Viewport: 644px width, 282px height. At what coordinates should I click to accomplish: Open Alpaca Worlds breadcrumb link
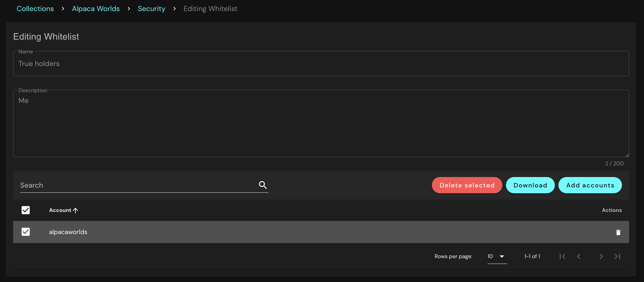click(x=96, y=9)
